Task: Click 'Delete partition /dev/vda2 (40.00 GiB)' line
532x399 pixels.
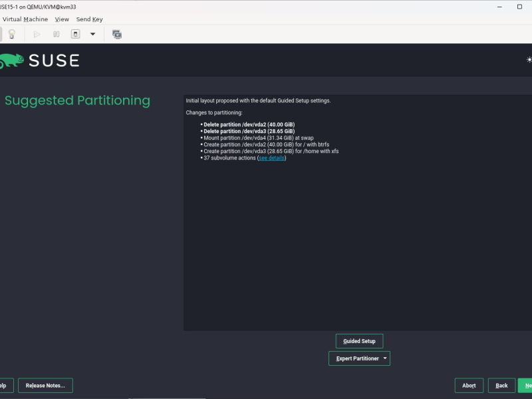Action: [x=249, y=124]
